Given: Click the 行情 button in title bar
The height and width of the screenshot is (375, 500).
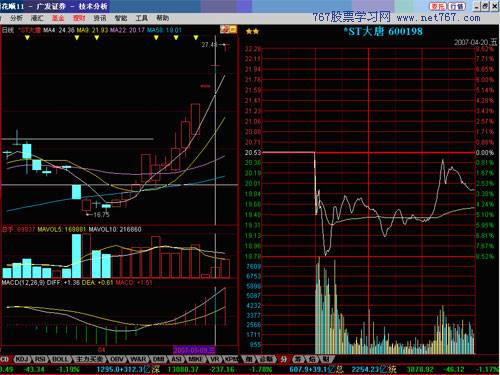Looking at the screenshot, I should pyautogui.click(x=456, y=6).
